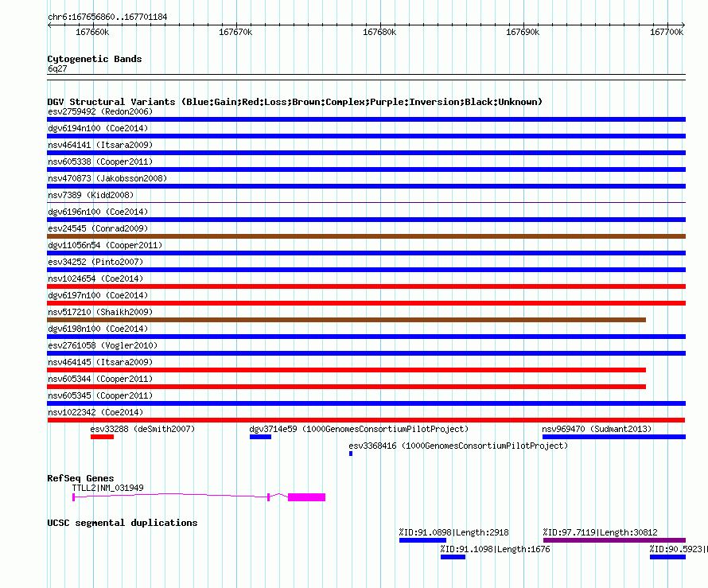This screenshot has height=588, width=708.
Task: Select %ID:91.1098|Length:1676 label
Action: [x=496, y=549]
